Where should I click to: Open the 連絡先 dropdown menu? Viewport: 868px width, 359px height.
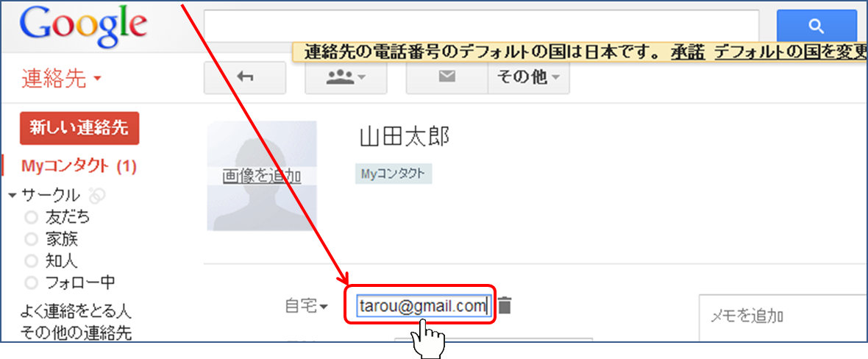tap(61, 79)
